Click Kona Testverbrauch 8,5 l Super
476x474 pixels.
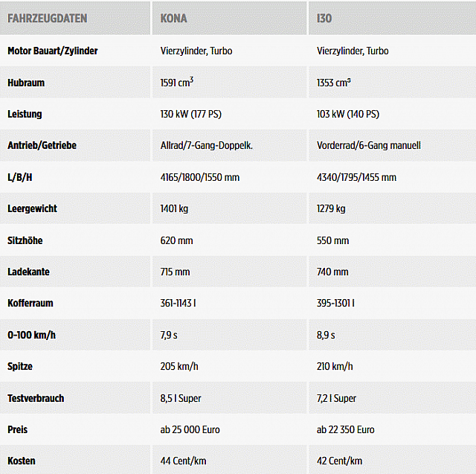tap(181, 398)
